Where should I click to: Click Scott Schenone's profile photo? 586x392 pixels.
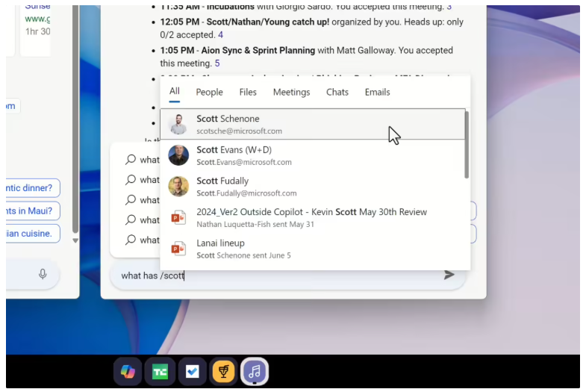(x=178, y=124)
